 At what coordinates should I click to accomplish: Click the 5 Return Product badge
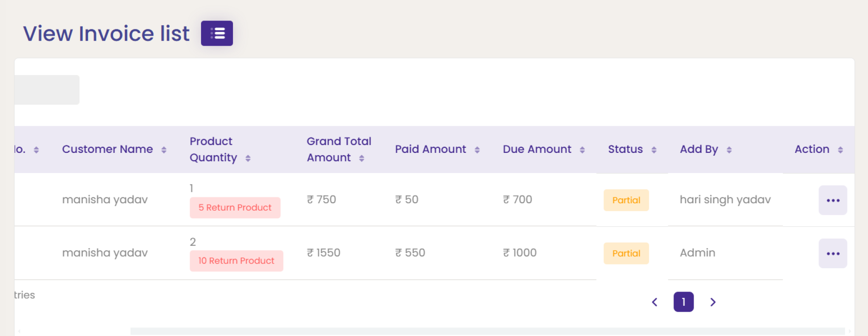click(x=235, y=208)
